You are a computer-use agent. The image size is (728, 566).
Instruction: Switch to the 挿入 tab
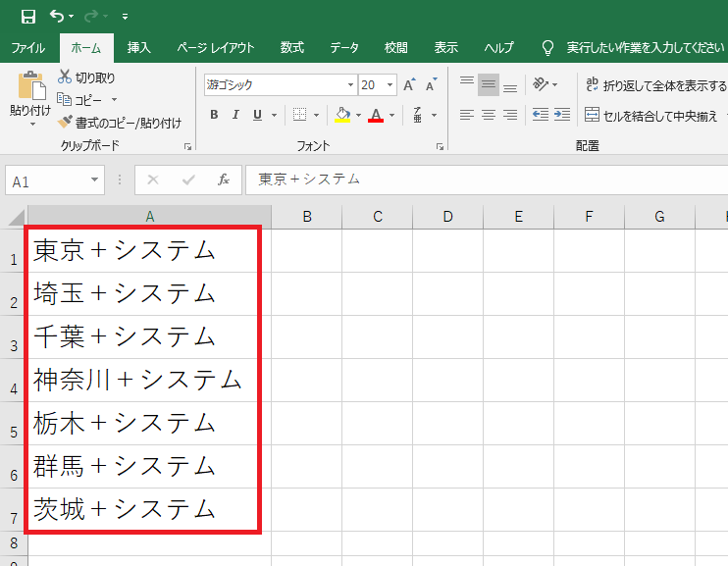[138, 47]
